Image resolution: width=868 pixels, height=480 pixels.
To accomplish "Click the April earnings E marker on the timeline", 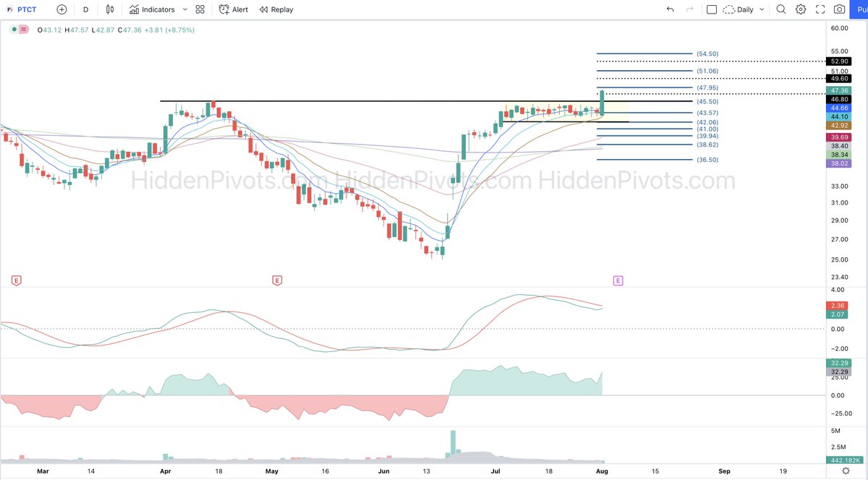I will (276, 280).
